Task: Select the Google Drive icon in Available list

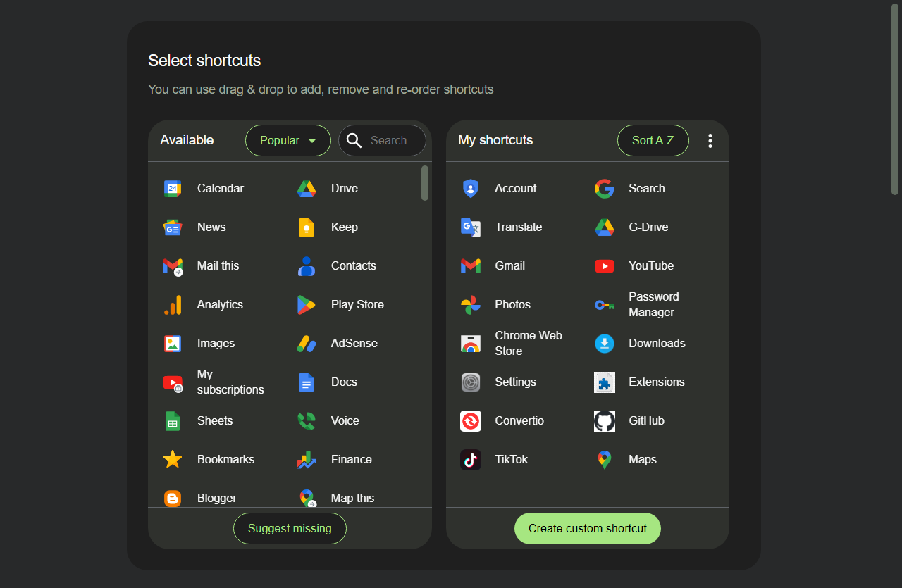Action: tap(307, 188)
